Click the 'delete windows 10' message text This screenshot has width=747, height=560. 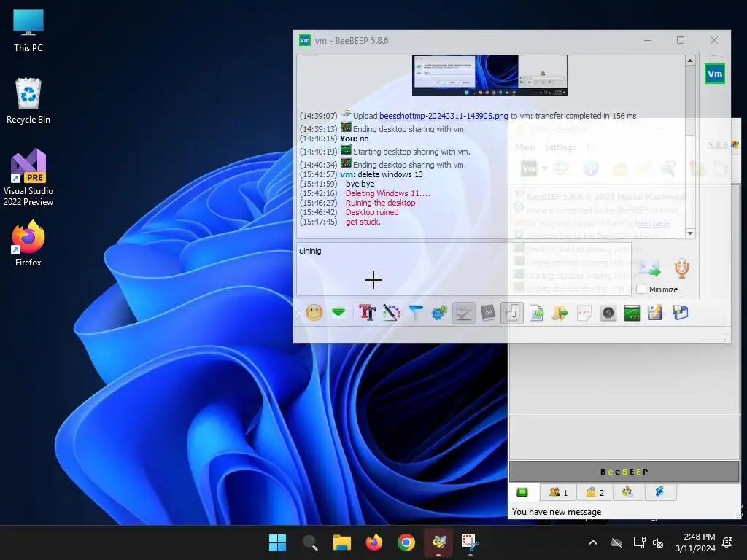coord(390,174)
